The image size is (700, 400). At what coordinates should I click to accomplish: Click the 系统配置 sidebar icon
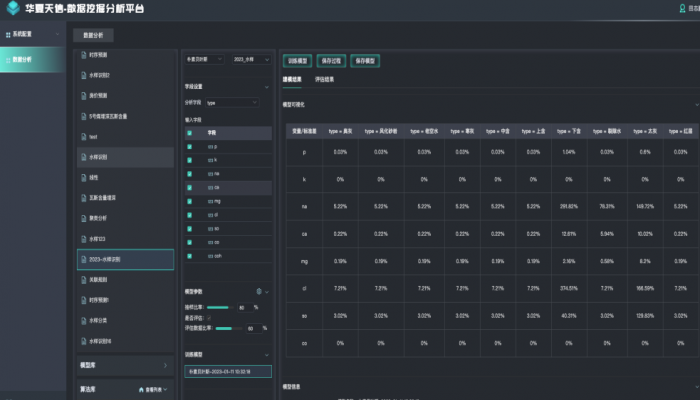pos(8,34)
